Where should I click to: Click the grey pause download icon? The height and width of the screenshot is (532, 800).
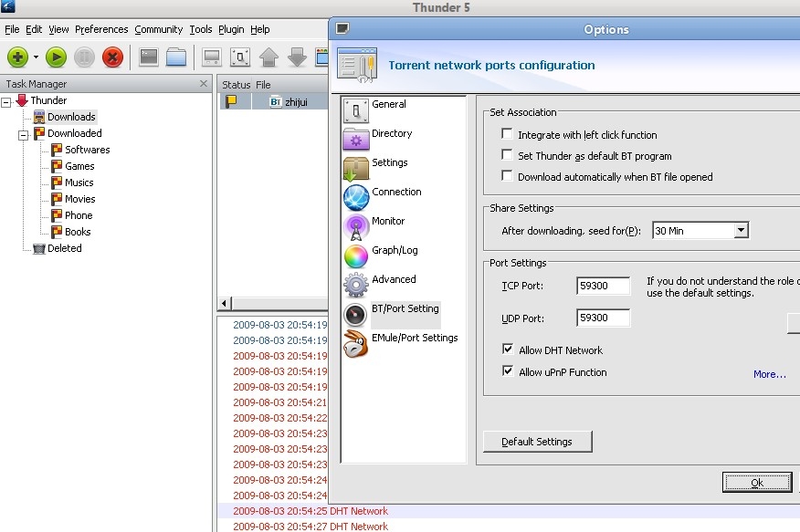(84, 57)
